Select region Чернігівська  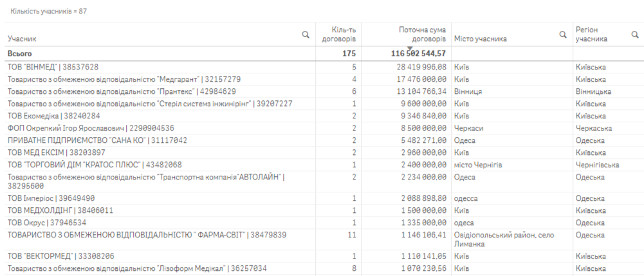(597, 165)
